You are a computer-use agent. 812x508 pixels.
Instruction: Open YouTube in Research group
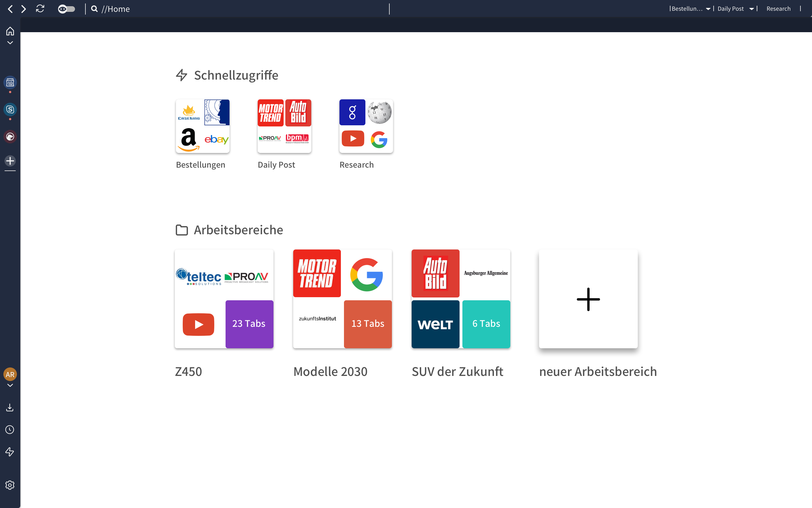coord(353,138)
